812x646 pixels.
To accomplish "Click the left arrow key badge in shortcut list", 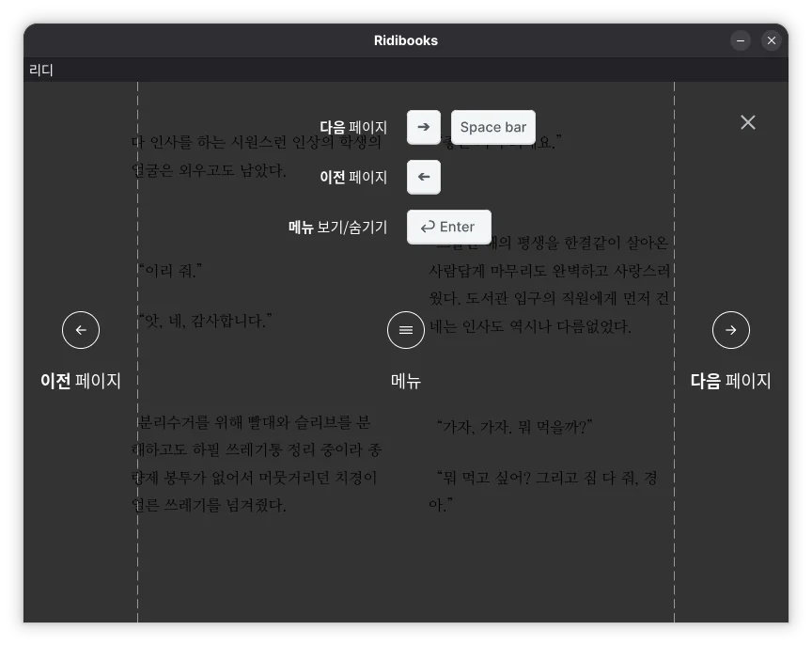I will tap(424, 177).
